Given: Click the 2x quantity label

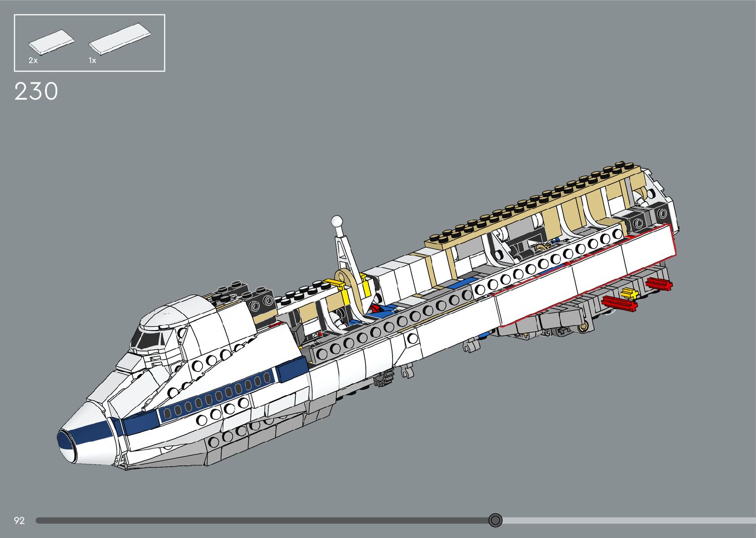Looking at the screenshot, I should pos(33,60).
